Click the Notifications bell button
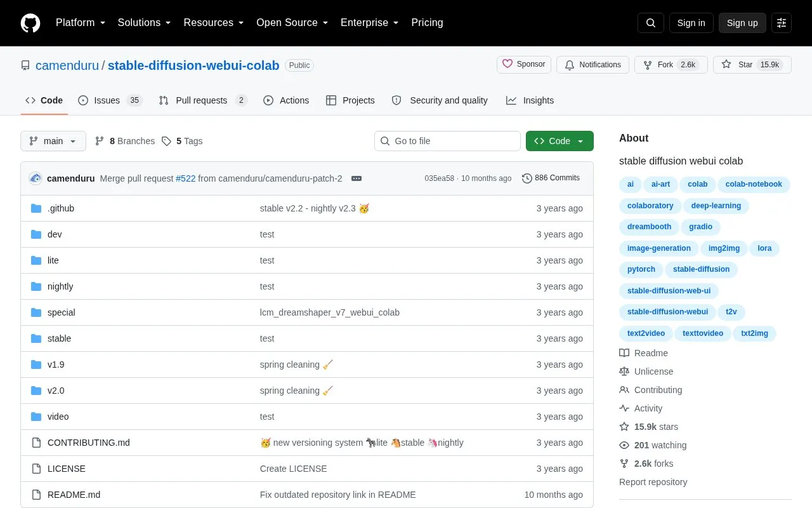Image resolution: width=812 pixels, height=508 pixels. [x=593, y=65]
